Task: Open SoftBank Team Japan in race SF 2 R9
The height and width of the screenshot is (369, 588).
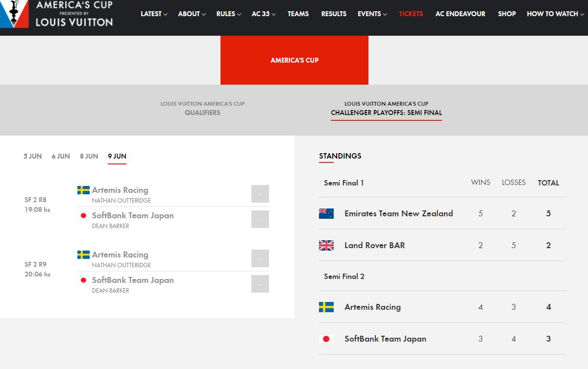Action: pos(133,280)
